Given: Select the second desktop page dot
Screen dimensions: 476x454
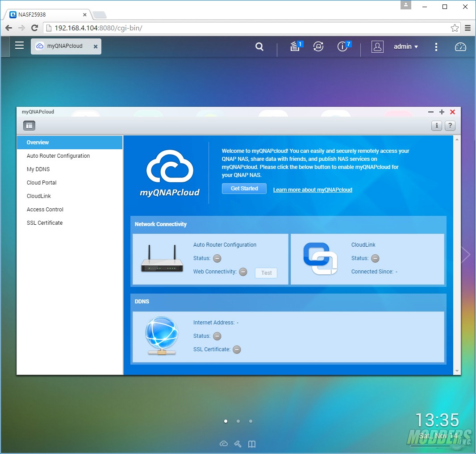Looking at the screenshot, I should [238, 421].
